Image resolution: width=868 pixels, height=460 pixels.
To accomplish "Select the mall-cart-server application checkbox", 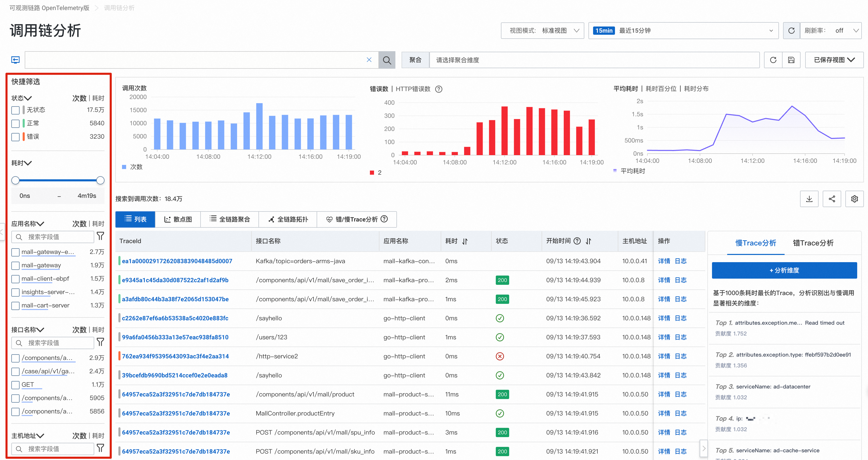I will coord(15,306).
